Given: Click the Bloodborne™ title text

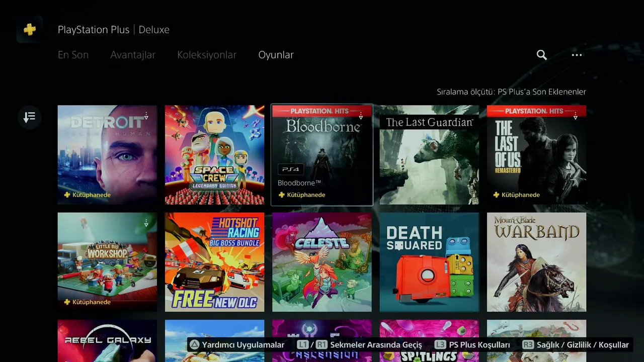Looking at the screenshot, I should 299,183.
